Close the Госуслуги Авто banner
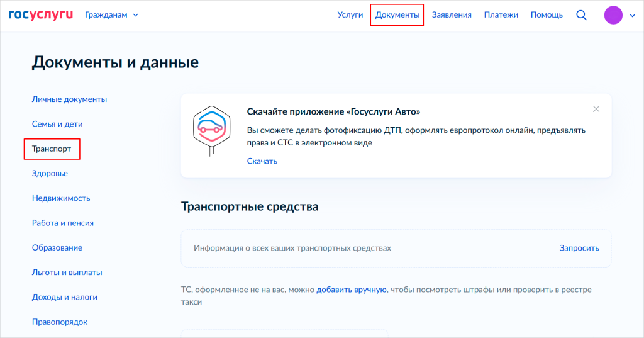This screenshot has width=644, height=338. point(596,109)
